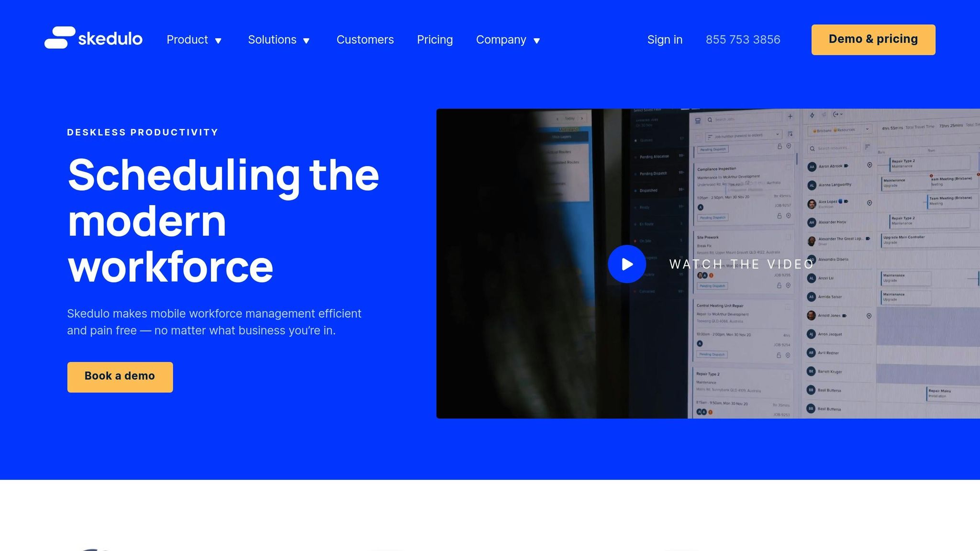Open the Product menu
980x551 pixels.
pyautogui.click(x=187, y=40)
